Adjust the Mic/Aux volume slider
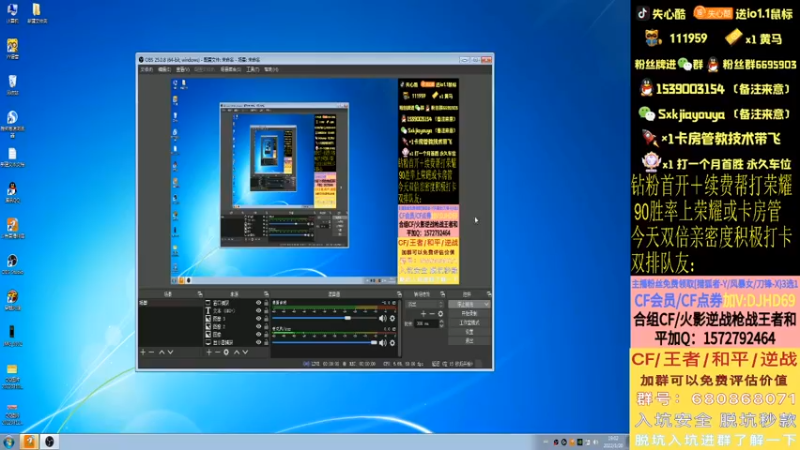This screenshot has width=800, height=450. coord(374,343)
